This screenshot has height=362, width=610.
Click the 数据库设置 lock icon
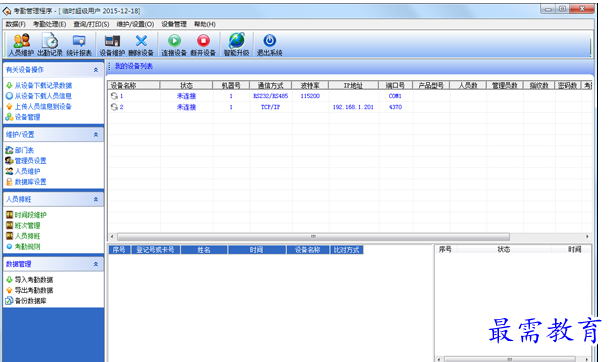point(9,182)
